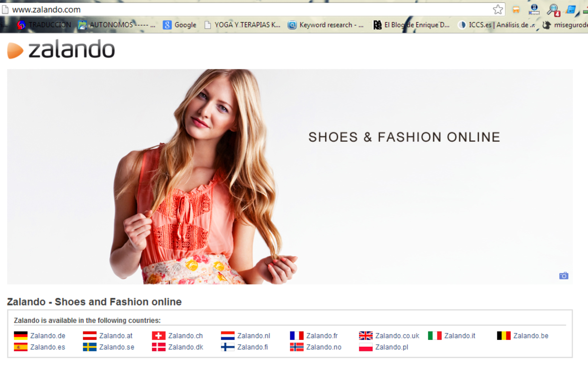588x365 pixels.
Task: Go to Zalando.nl
Action: point(253,336)
